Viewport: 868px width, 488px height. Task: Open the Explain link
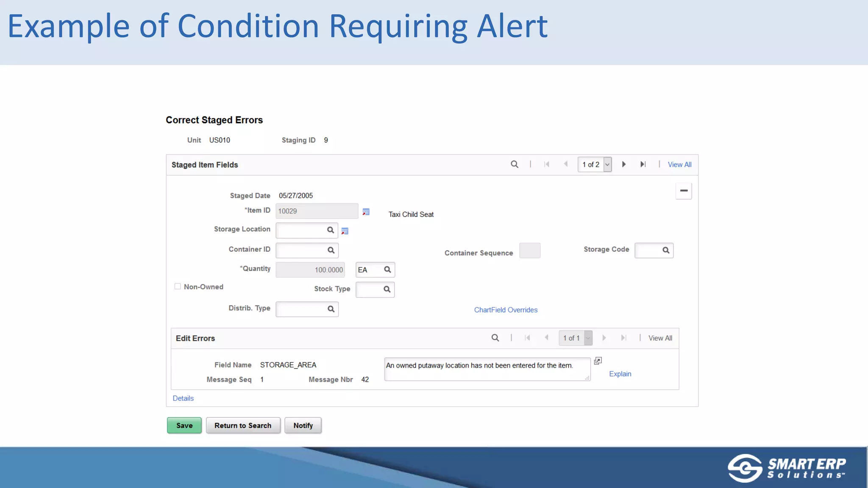click(620, 374)
